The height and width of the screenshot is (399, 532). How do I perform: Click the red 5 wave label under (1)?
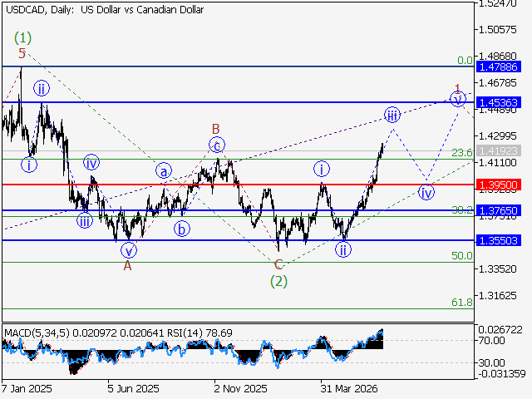click(22, 53)
